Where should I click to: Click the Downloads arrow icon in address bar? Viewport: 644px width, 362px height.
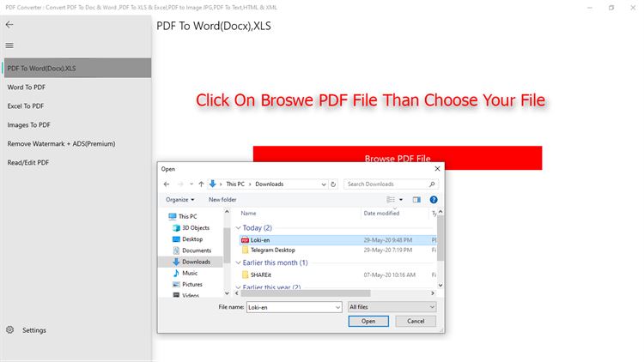212,184
